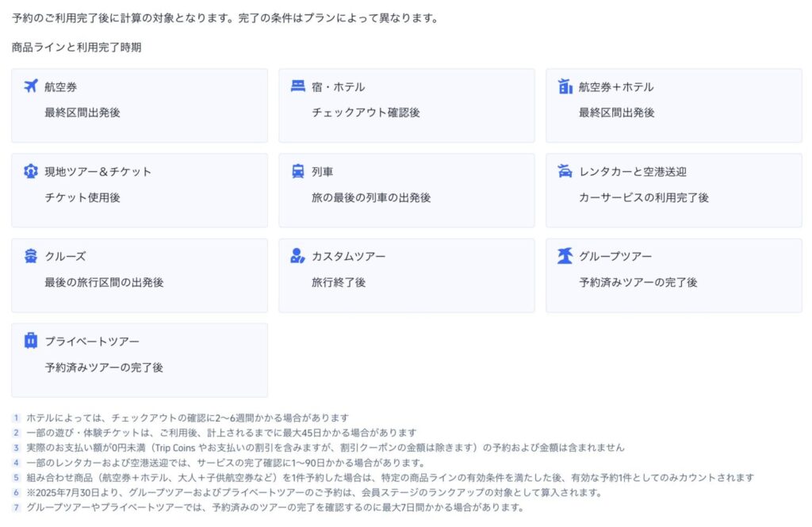Click the 列車 card title text
Viewport: 812px width, 527px height.
(x=323, y=172)
